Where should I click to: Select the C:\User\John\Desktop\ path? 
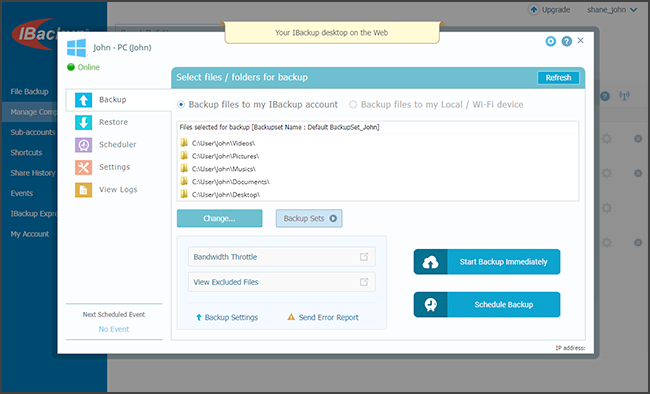coord(226,195)
